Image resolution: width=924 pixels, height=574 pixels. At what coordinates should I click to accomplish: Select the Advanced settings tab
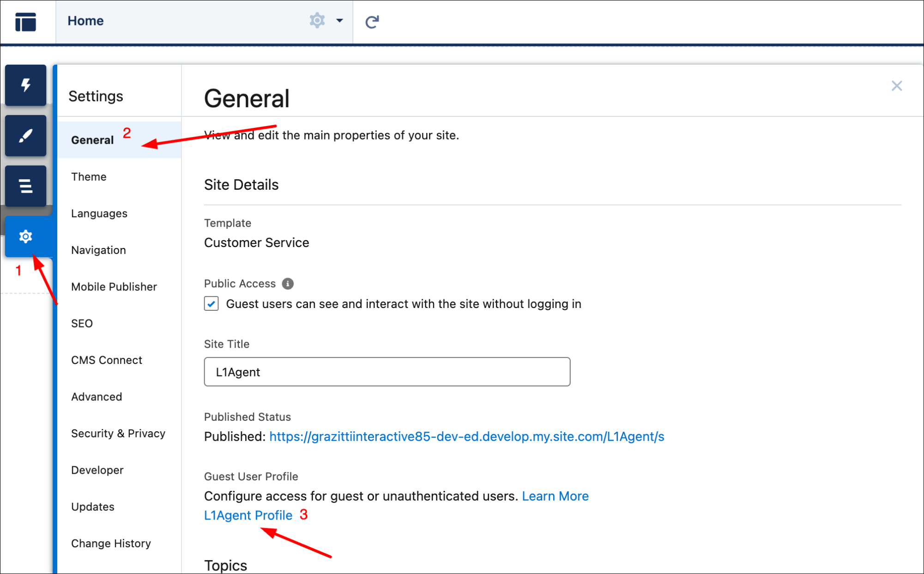coord(97,397)
